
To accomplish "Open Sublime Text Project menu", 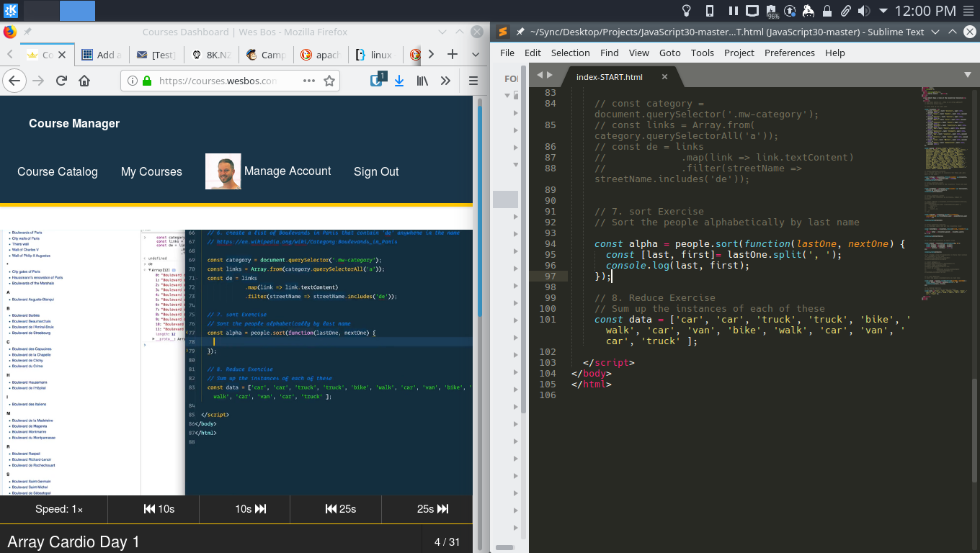I will 739,53.
